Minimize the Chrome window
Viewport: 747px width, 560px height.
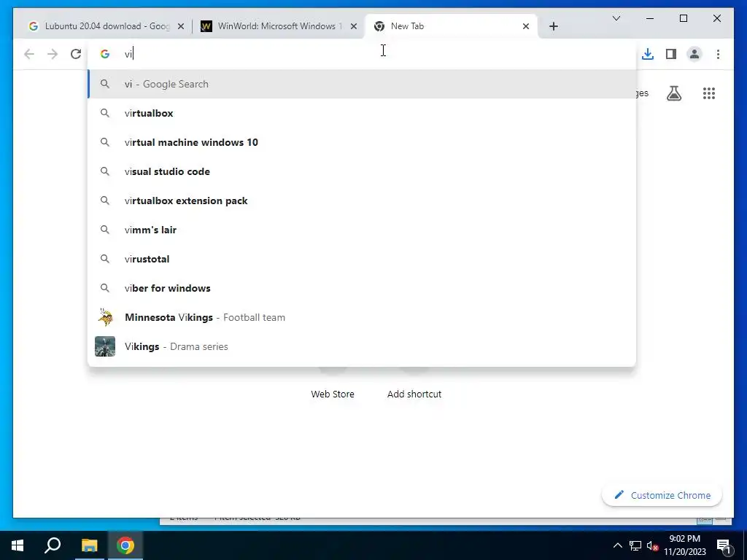coord(650,18)
